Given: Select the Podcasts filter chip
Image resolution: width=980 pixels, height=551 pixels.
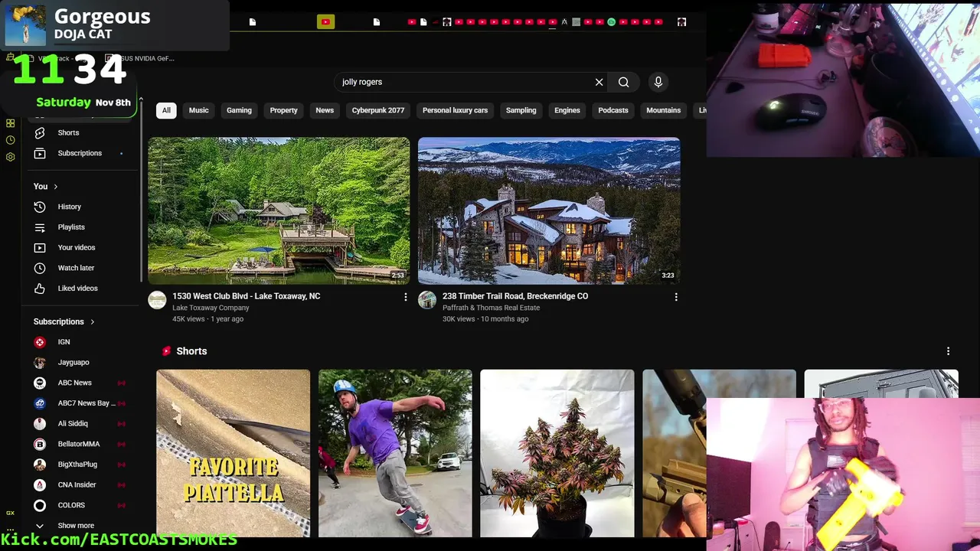Looking at the screenshot, I should pos(613,110).
